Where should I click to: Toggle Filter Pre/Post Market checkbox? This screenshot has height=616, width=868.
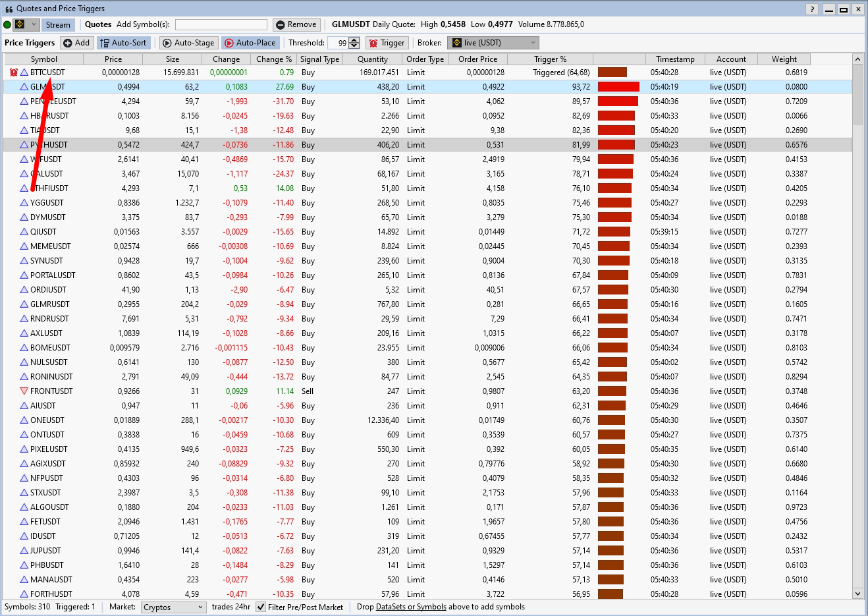point(261,607)
